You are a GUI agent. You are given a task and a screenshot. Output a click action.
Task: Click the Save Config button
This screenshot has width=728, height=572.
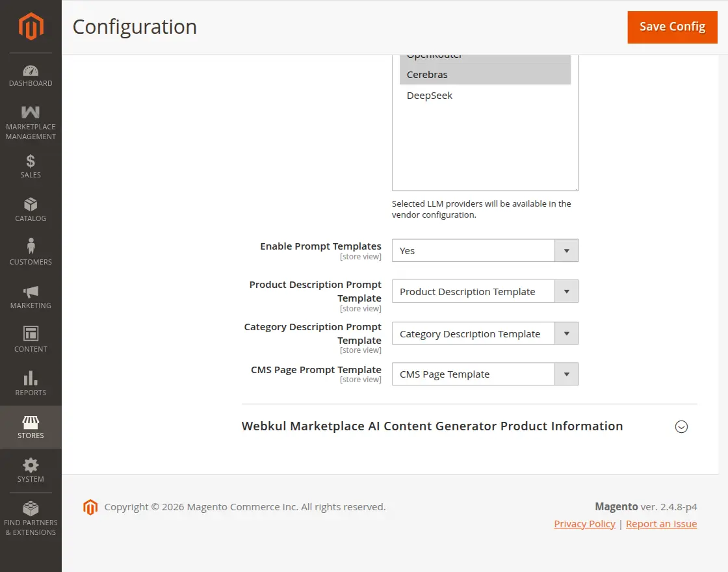672,27
